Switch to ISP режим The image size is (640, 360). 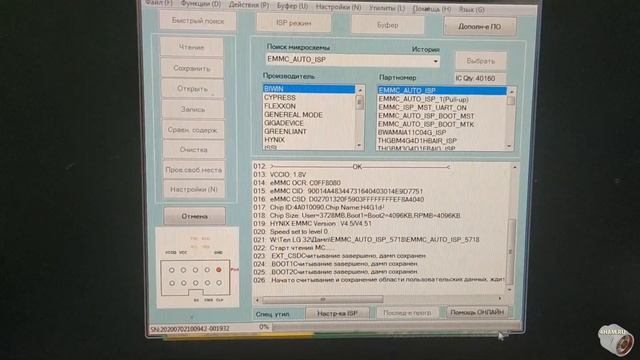tap(293, 23)
